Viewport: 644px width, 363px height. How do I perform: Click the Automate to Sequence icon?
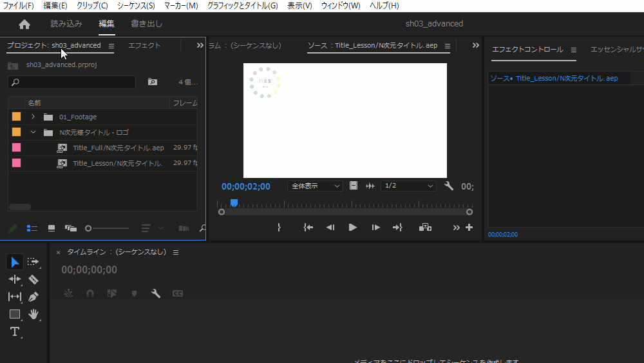(184, 228)
